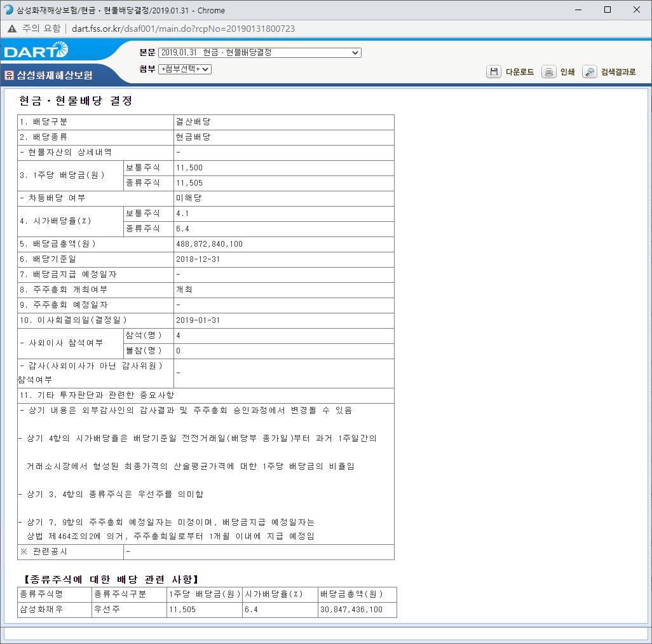Click the 유 market badge icon
652x644 pixels.
[x=9, y=75]
